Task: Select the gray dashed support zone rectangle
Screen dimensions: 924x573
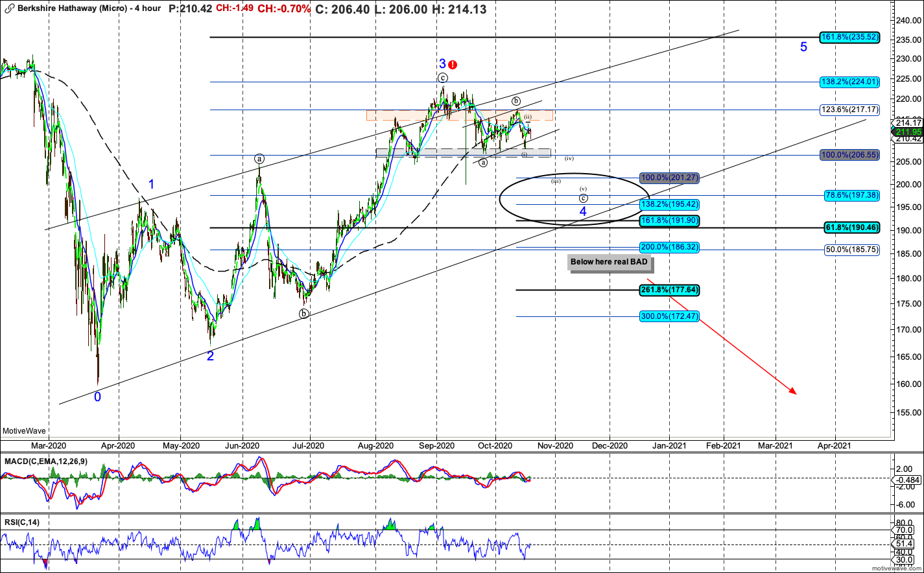Action: pos(463,153)
